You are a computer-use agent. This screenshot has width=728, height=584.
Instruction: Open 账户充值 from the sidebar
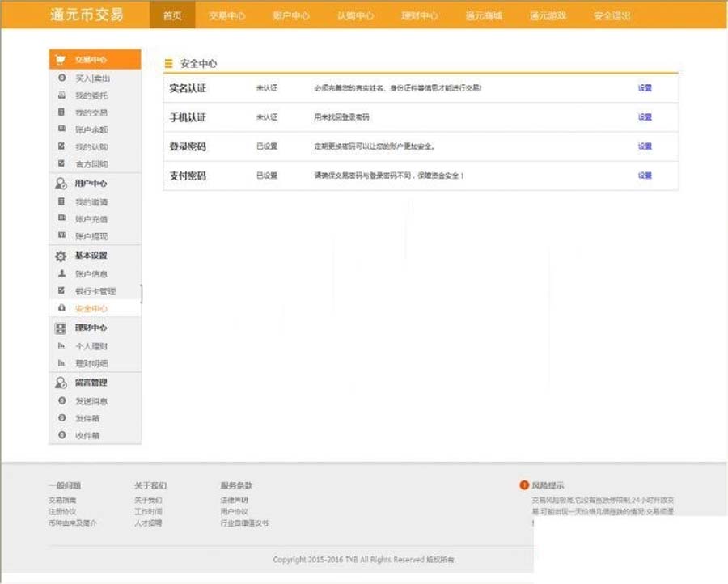91,219
